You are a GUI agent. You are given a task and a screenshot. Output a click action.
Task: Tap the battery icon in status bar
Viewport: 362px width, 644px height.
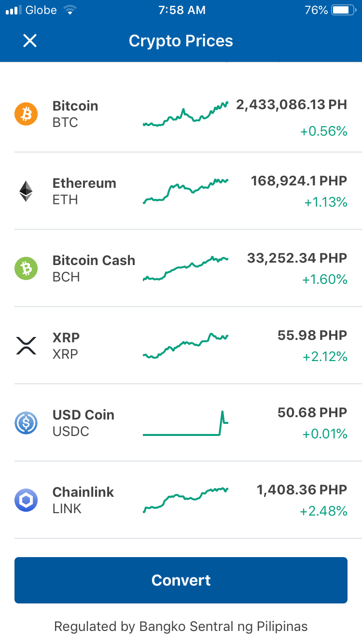[x=344, y=10]
